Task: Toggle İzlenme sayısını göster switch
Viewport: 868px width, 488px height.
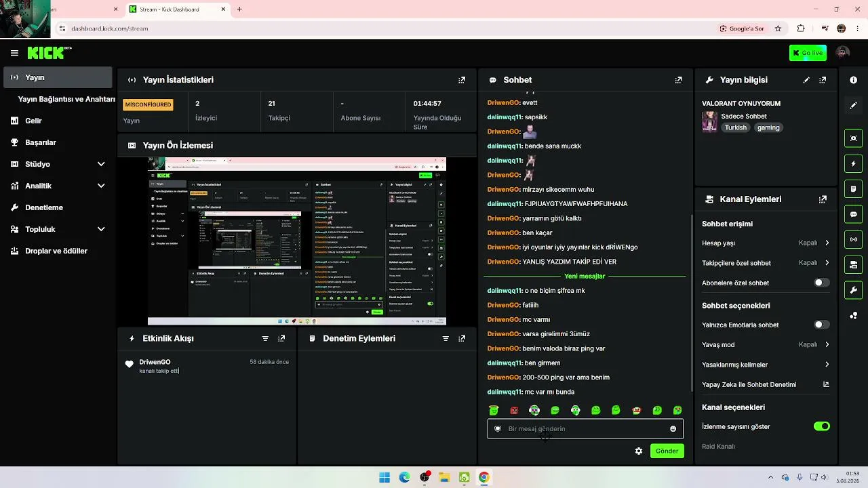Action: (821, 426)
